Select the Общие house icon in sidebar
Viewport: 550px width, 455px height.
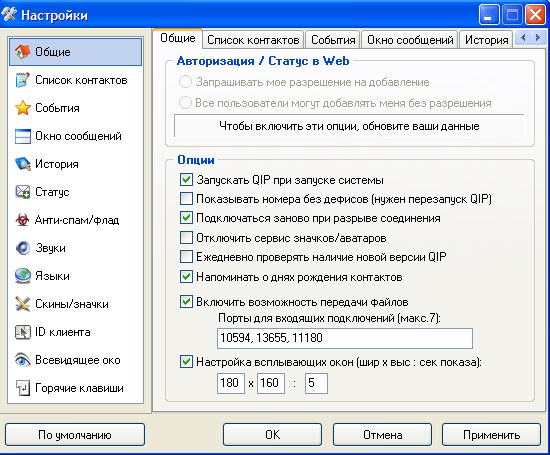[x=22, y=52]
